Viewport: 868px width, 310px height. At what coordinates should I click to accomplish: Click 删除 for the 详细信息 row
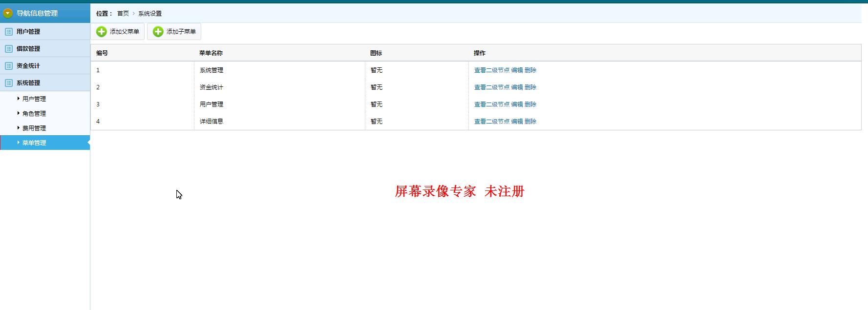[530, 122]
